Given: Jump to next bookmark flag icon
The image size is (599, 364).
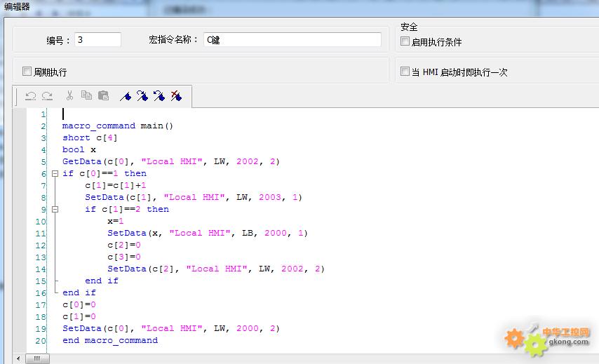Looking at the screenshot, I should click(142, 96).
